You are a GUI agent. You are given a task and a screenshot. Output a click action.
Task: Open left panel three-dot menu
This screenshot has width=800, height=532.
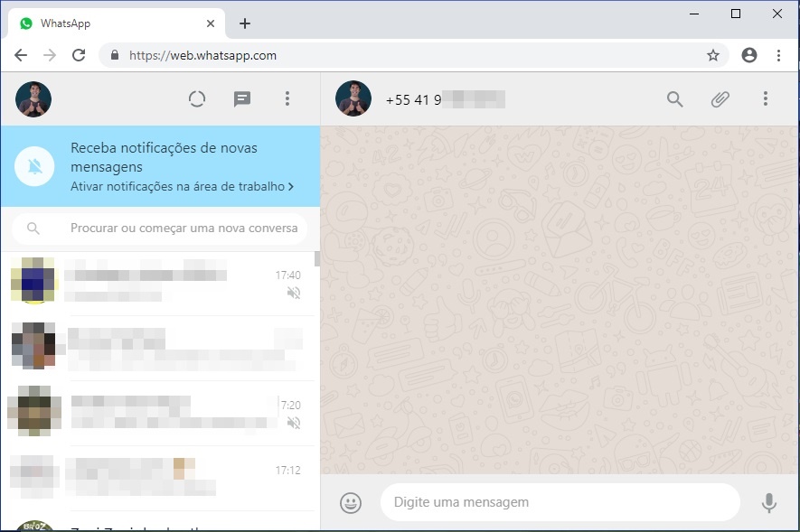[x=287, y=98]
